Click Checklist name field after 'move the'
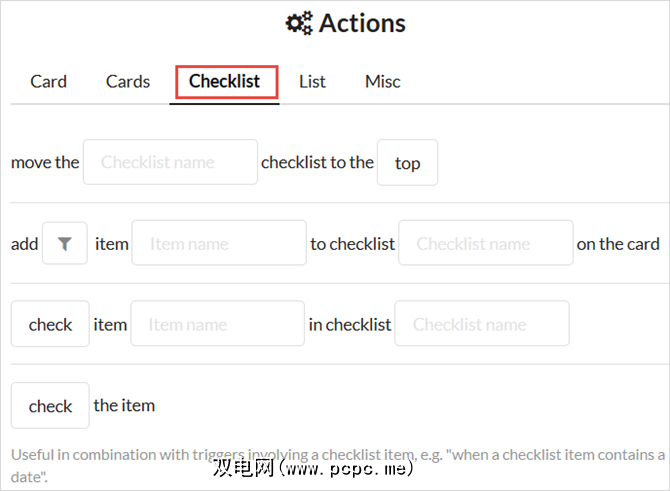Image resolution: width=670 pixels, height=491 pixels. pos(170,162)
